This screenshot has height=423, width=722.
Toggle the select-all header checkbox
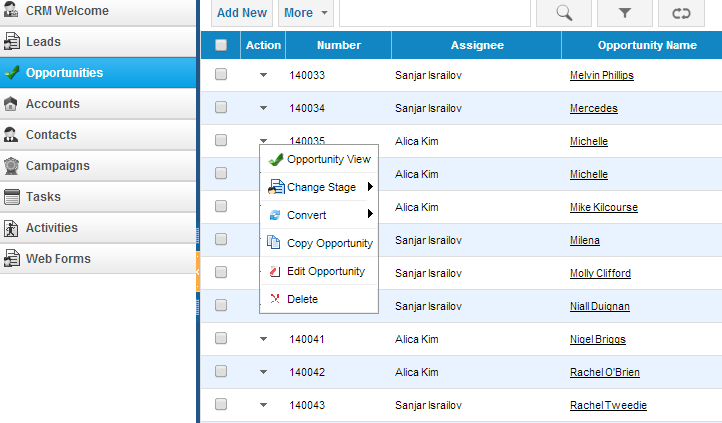click(221, 45)
